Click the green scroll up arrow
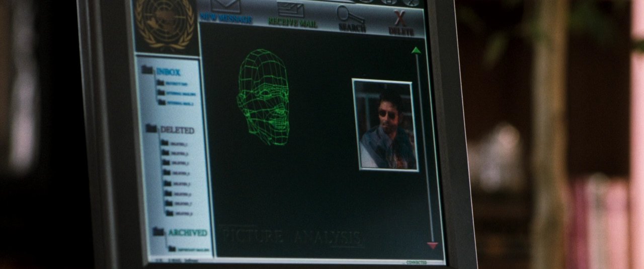Screen dimensions: 644x269 [x=416, y=50]
